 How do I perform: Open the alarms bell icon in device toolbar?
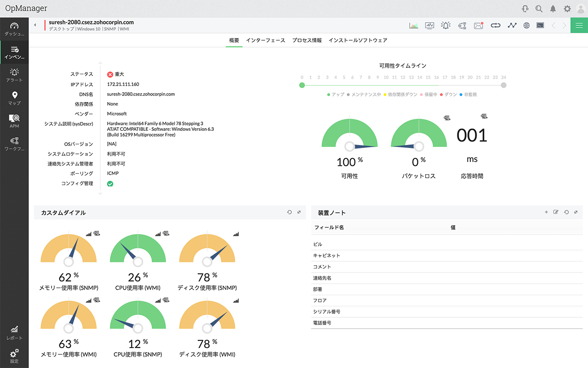[446, 25]
